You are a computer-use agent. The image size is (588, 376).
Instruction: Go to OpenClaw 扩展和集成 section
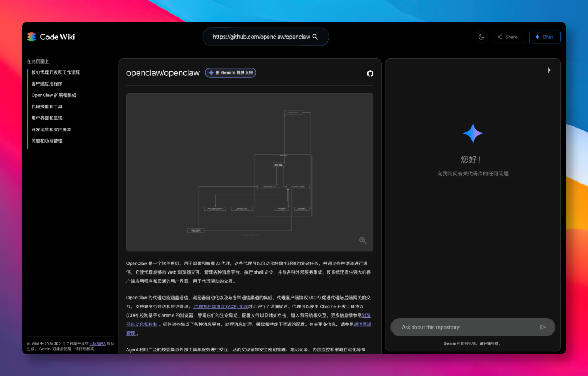click(x=53, y=95)
